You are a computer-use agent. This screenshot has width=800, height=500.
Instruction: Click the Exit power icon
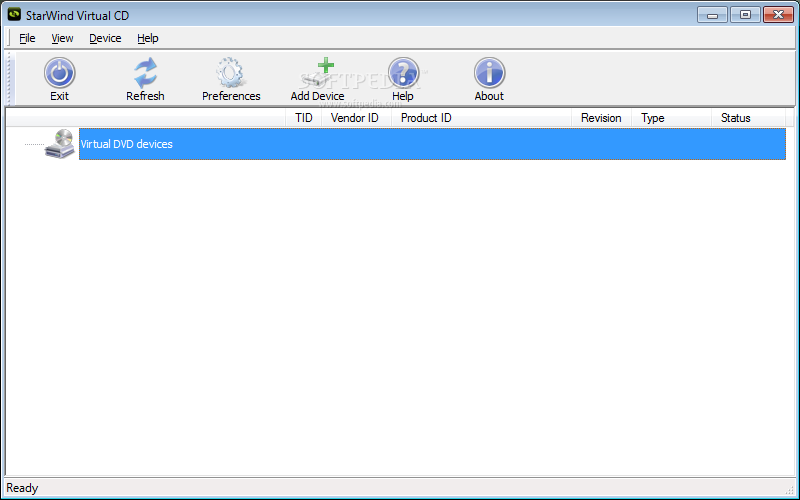(60, 72)
